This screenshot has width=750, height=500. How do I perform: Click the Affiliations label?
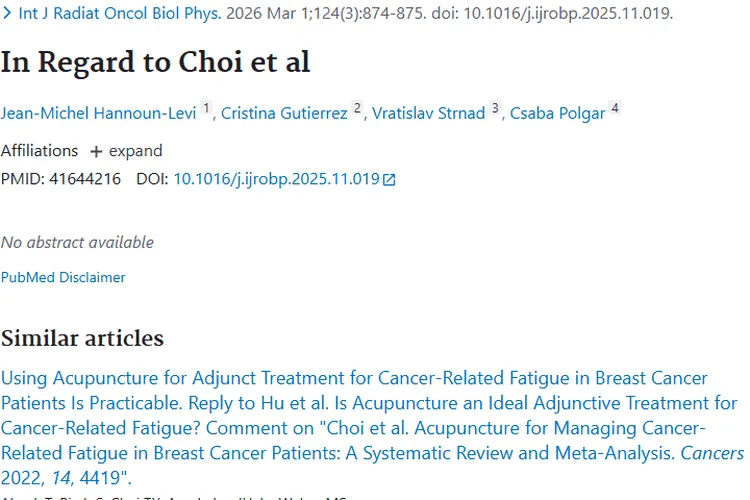(39, 151)
